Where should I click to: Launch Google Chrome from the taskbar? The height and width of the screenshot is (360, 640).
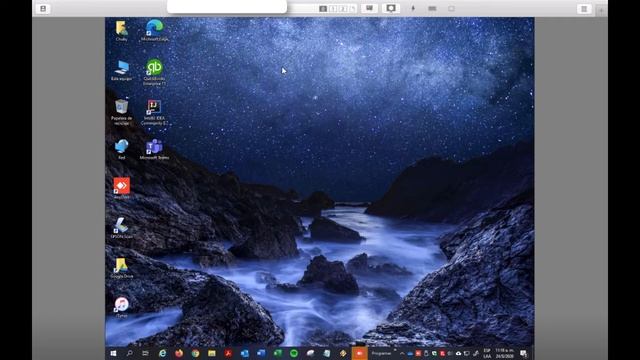(195, 353)
